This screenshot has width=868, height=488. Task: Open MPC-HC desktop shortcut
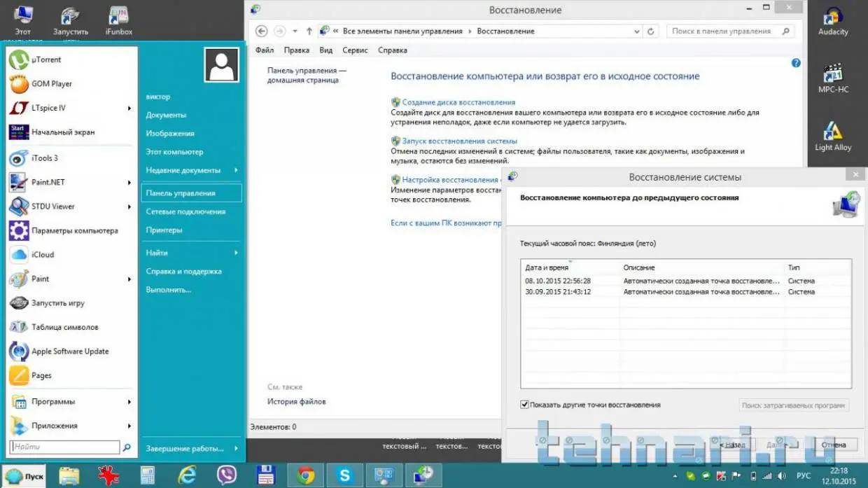click(833, 79)
